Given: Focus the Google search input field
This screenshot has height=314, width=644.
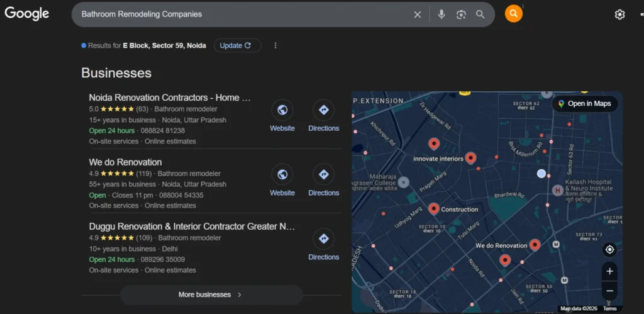Looking at the screenshot, I should 239,14.
